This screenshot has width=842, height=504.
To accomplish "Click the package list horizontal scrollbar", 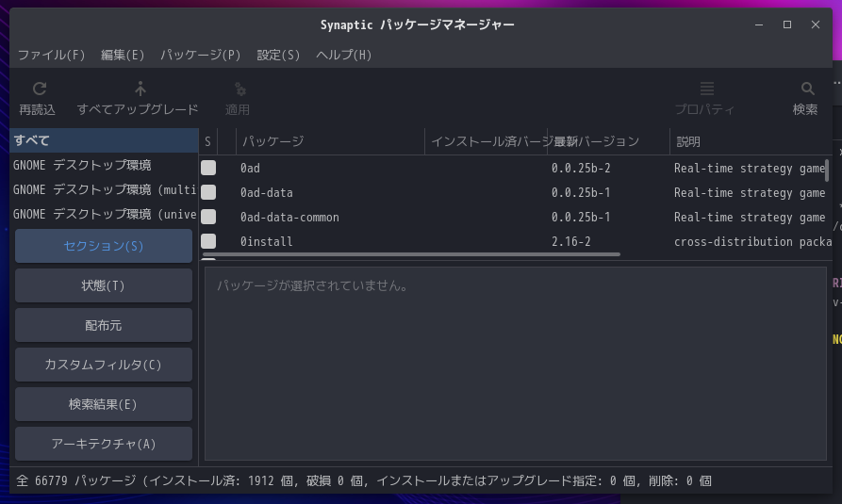I will (x=411, y=254).
